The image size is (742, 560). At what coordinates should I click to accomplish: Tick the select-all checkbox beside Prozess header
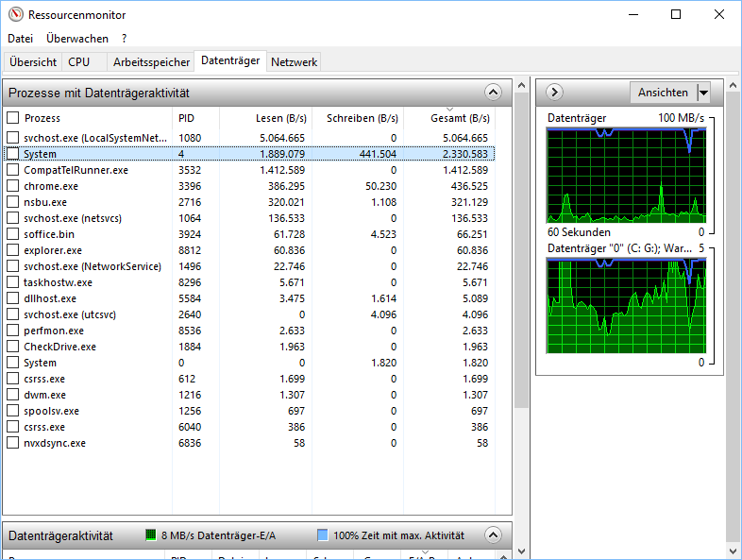click(13, 117)
